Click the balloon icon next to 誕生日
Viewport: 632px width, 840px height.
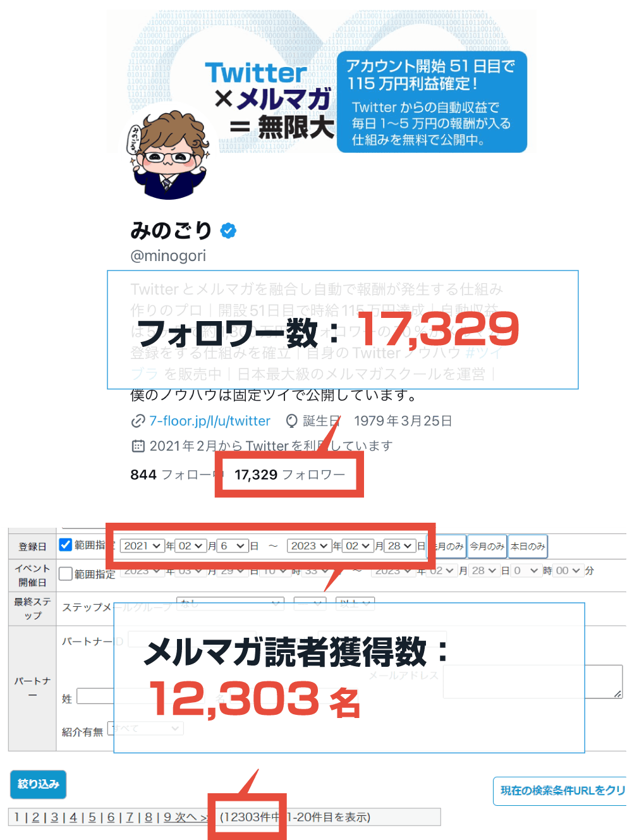pos(291,421)
